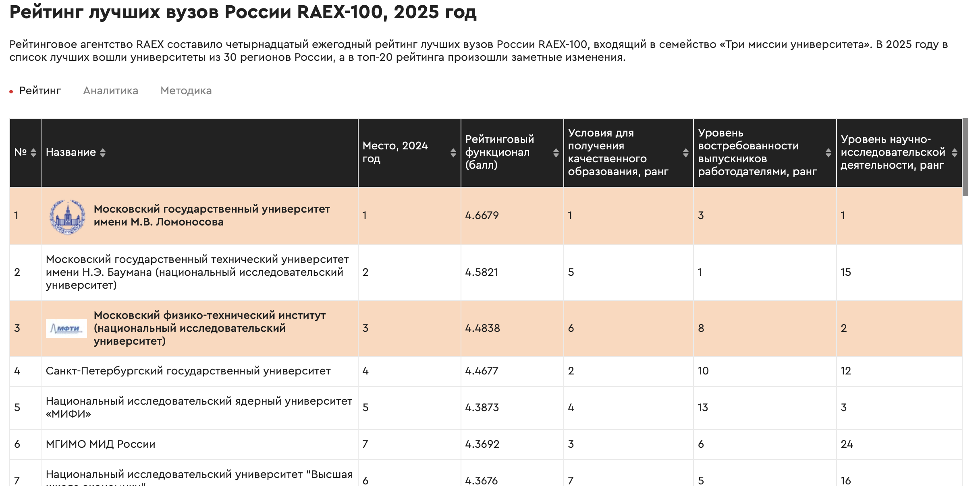Click score value 4.4838
This screenshot has height=486, width=980.
483,328
